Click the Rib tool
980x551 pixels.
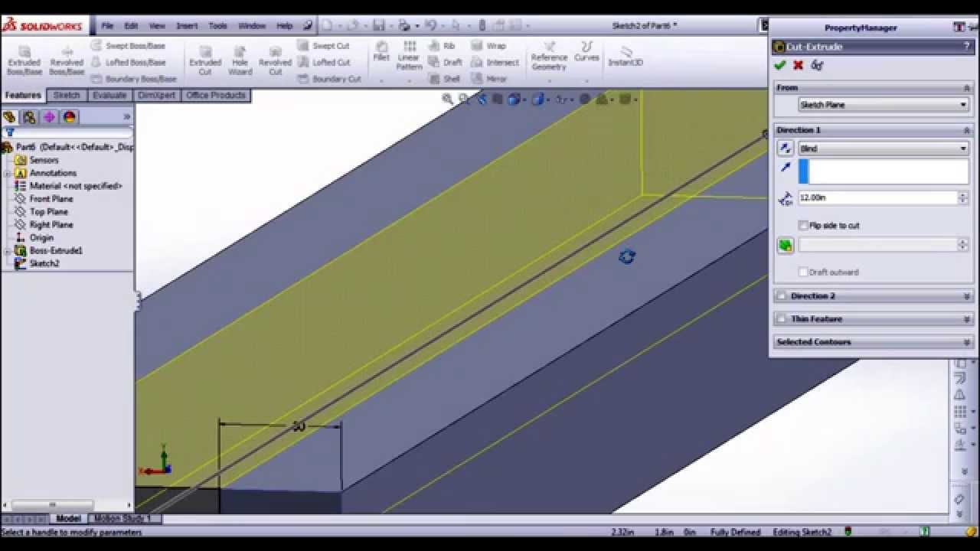[x=442, y=46]
